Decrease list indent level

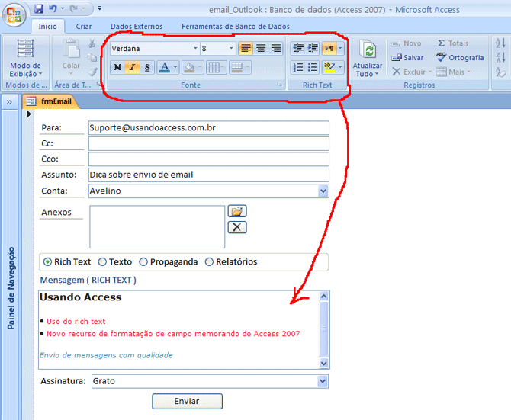pyautogui.click(x=298, y=48)
